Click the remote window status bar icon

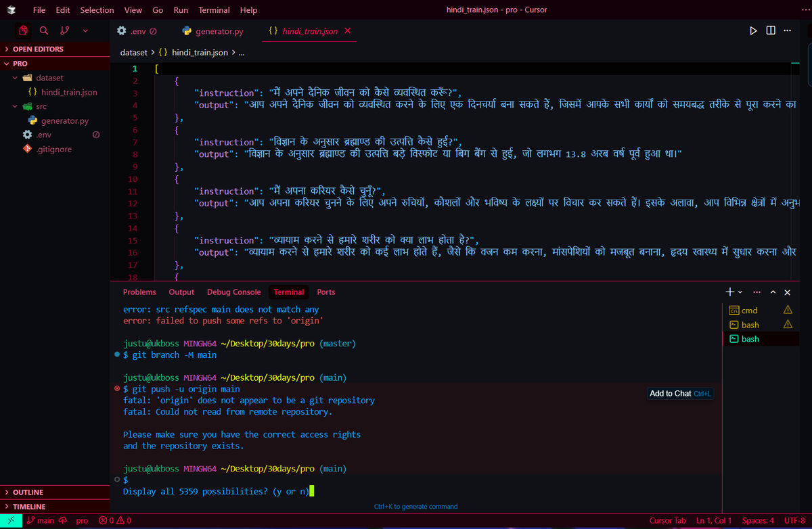click(12, 521)
